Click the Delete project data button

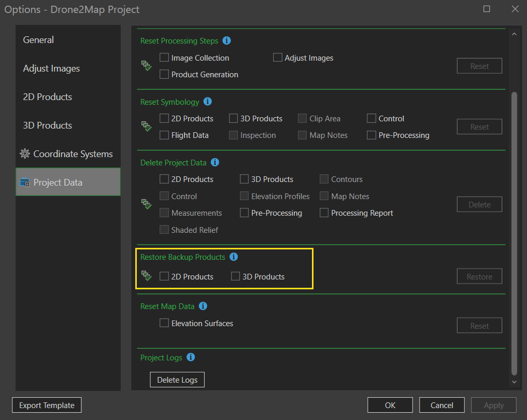(x=479, y=204)
